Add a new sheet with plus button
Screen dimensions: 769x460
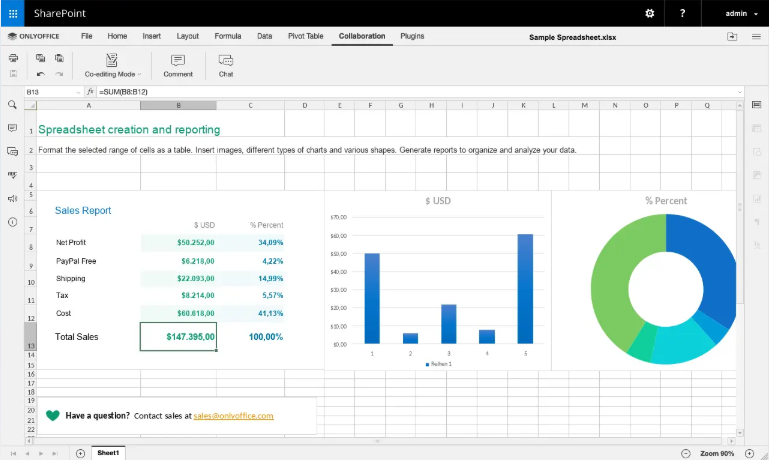(x=80, y=454)
